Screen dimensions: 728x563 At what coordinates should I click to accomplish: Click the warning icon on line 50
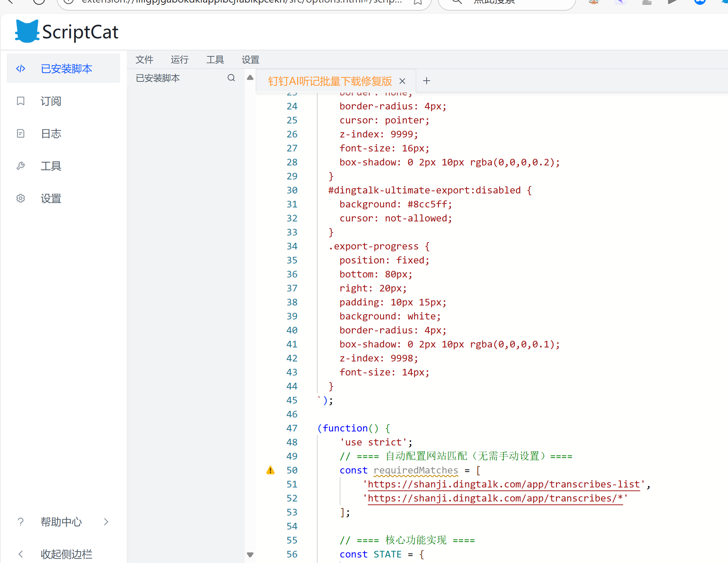(270, 470)
